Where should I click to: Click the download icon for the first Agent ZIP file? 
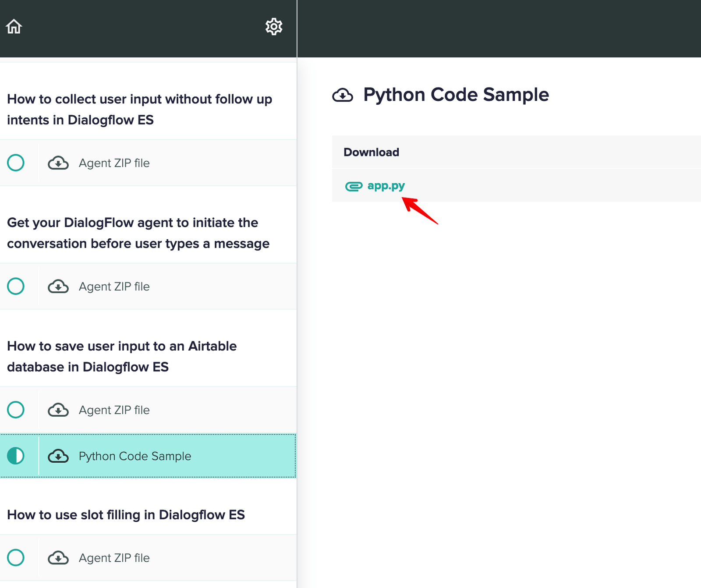(58, 163)
